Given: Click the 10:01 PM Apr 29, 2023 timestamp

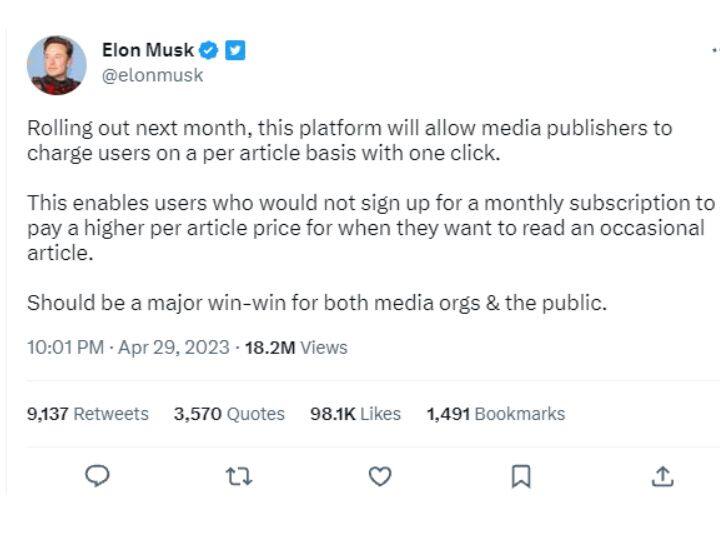Looking at the screenshot, I should point(128,348).
